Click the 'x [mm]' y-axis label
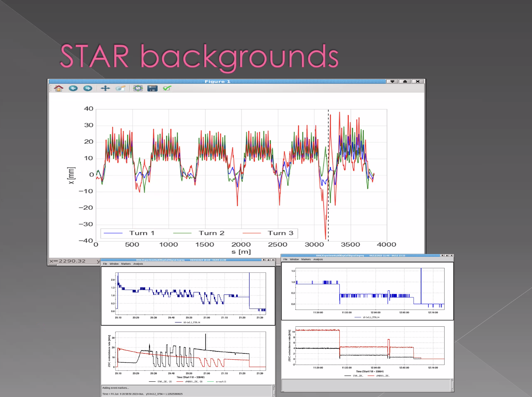Image resolution: width=532 pixels, height=397 pixels. (x=71, y=175)
